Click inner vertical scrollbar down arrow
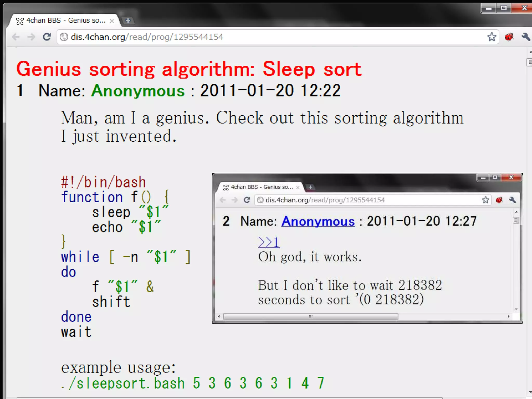 coord(516,309)
